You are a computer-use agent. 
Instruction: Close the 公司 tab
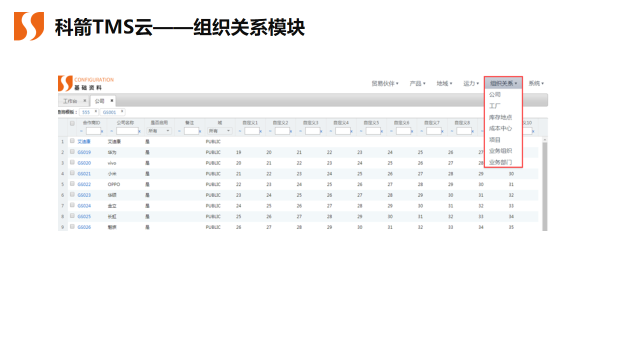tap(111, 101)
